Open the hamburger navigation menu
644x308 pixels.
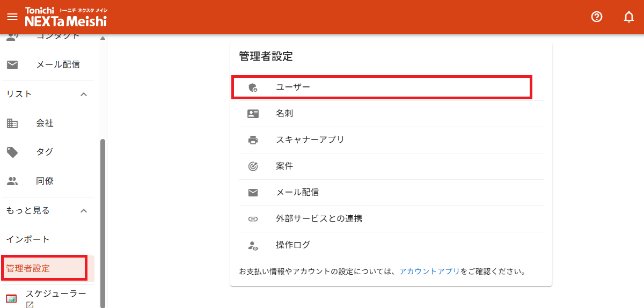(12, 17)
